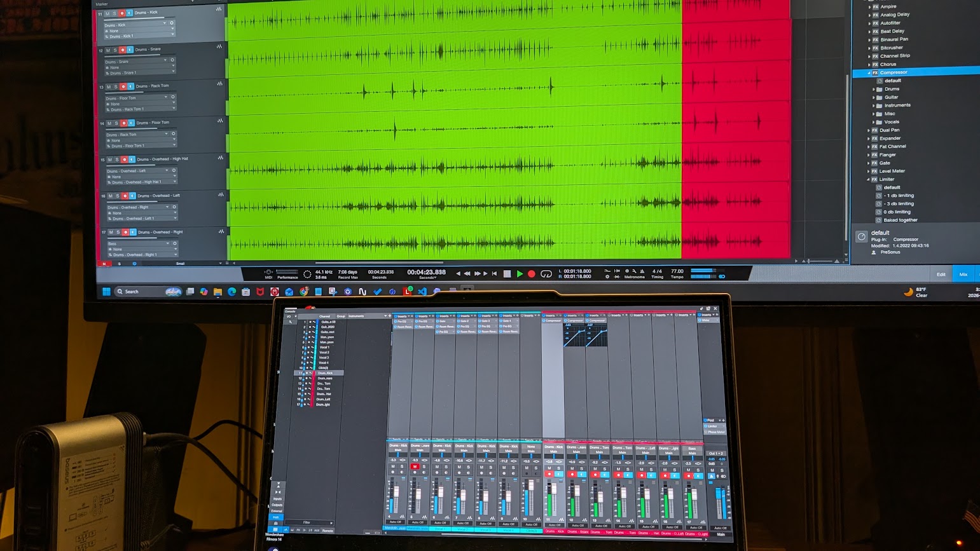Solo the Drums - Overhead - Right track
The image size is (980, 551).
pos(118,233)
